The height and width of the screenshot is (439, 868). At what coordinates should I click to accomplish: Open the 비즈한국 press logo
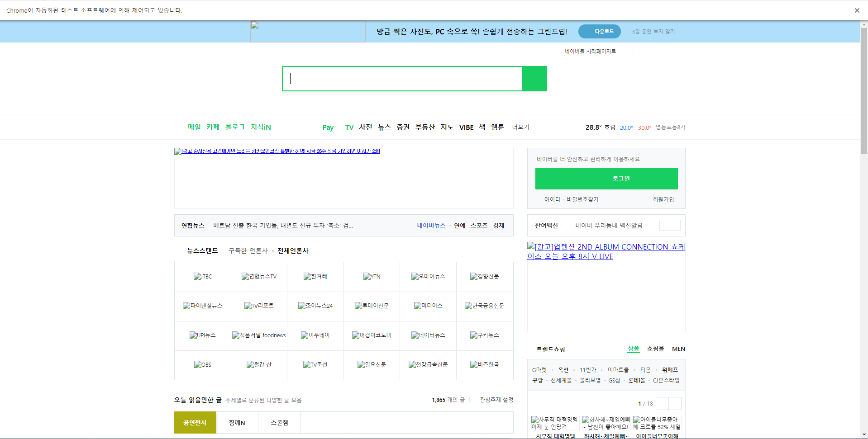[485, 365]
